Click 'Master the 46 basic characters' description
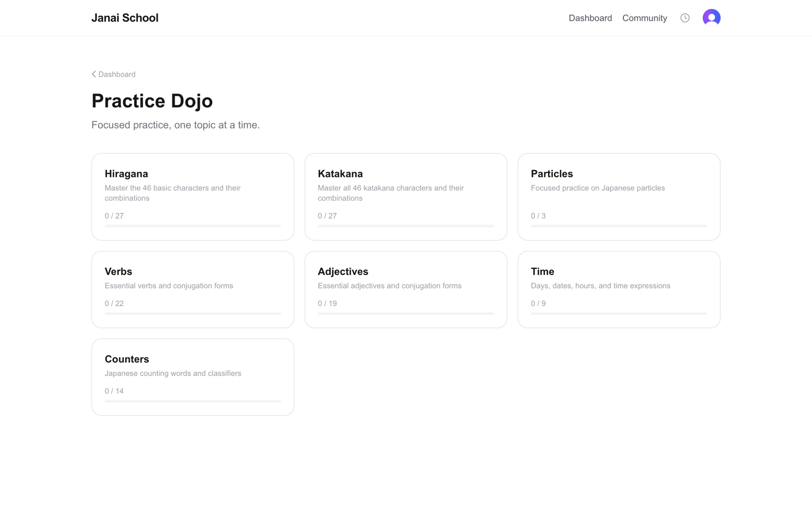 pos(173,193)
